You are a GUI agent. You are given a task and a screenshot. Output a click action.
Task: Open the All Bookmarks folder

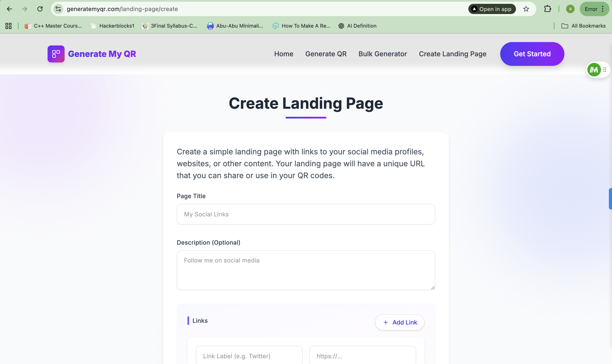click(583, 26)
